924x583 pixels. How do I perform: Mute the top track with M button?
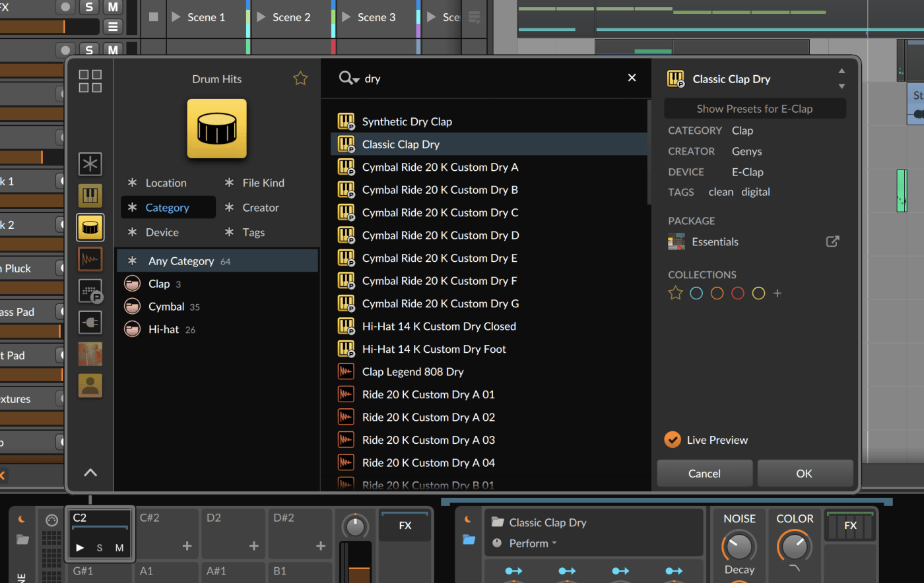pyautogui.click(x=113, y=7)
